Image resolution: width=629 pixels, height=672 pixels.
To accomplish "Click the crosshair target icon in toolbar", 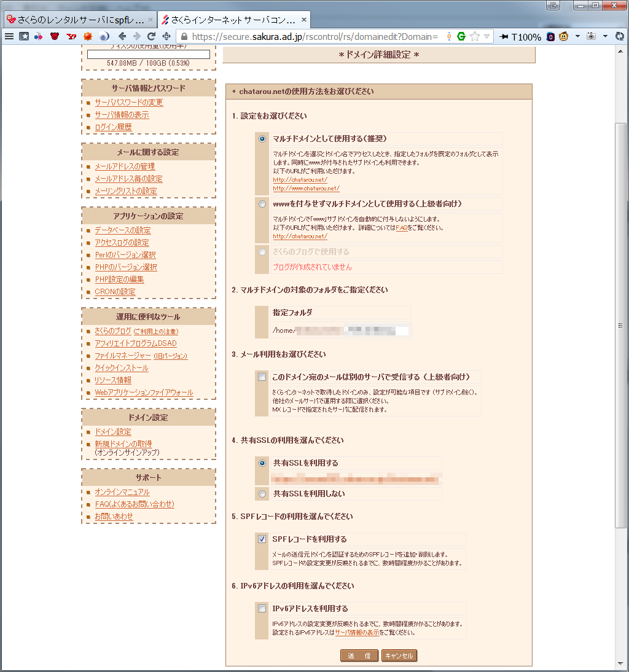I will tap(166, 36).
